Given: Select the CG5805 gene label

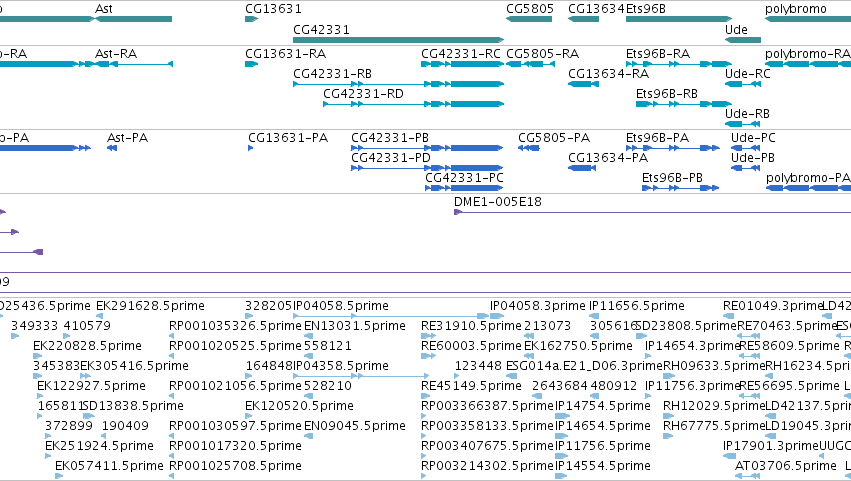Looking at the screenshot, I should coord(530,9).
